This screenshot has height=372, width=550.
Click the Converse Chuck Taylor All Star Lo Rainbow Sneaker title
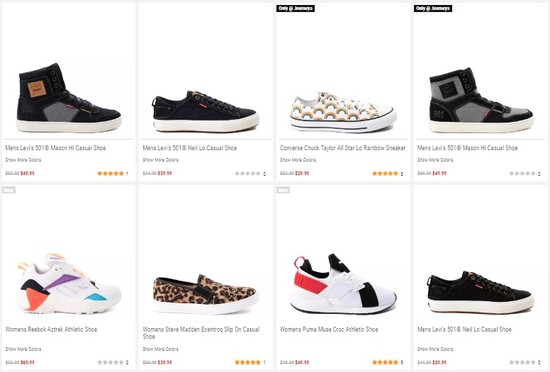[x=343, y=148]
